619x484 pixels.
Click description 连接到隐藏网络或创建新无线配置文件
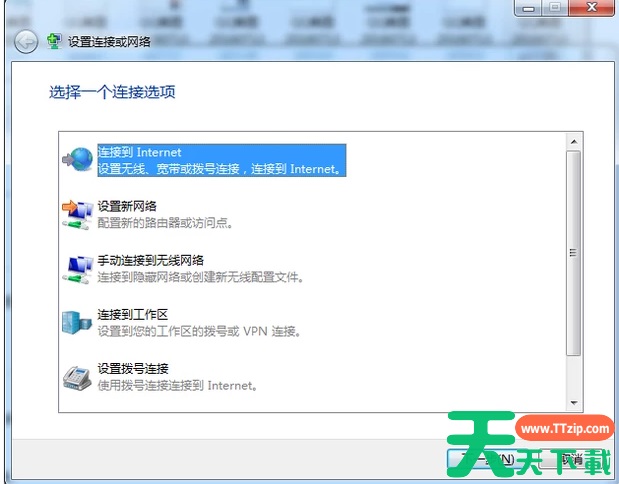pos(201,277)
